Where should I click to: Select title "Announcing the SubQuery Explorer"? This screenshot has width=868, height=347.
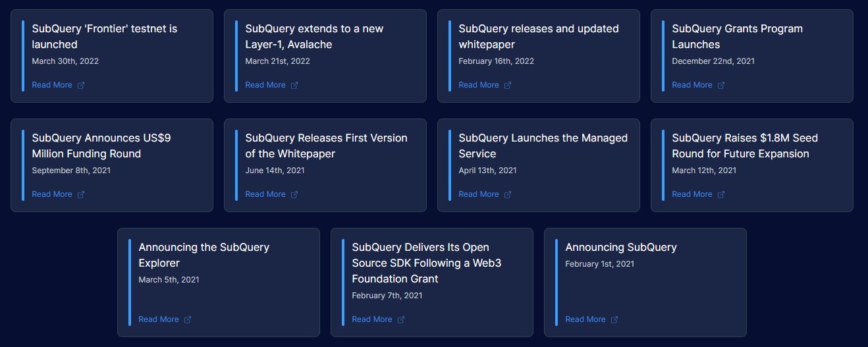pyautogui.click(x=204, y=255)
